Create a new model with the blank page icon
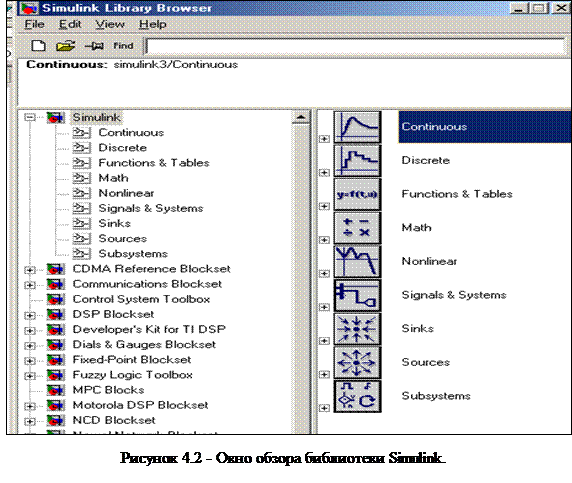This screenshot has width=572, height=483. [x=38, y=46]
